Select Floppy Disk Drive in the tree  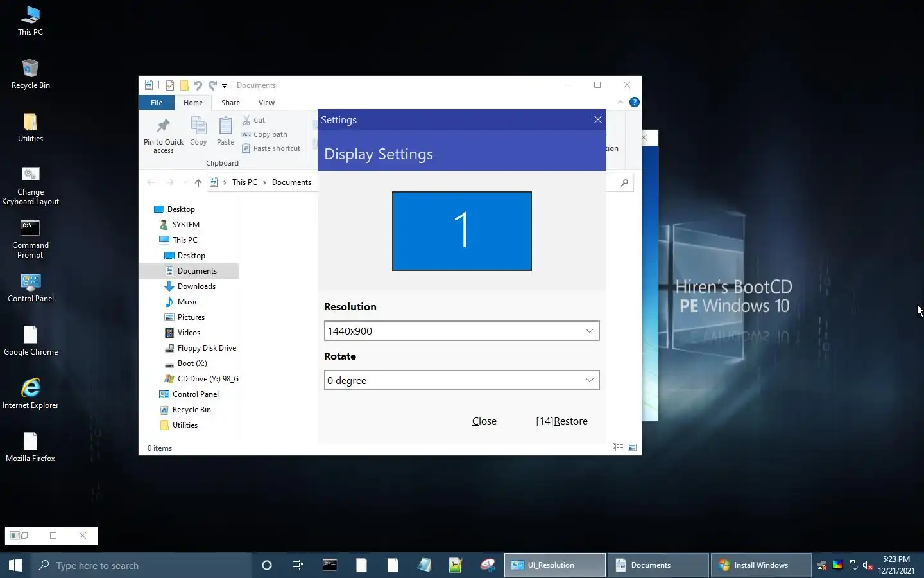(200, 348)
